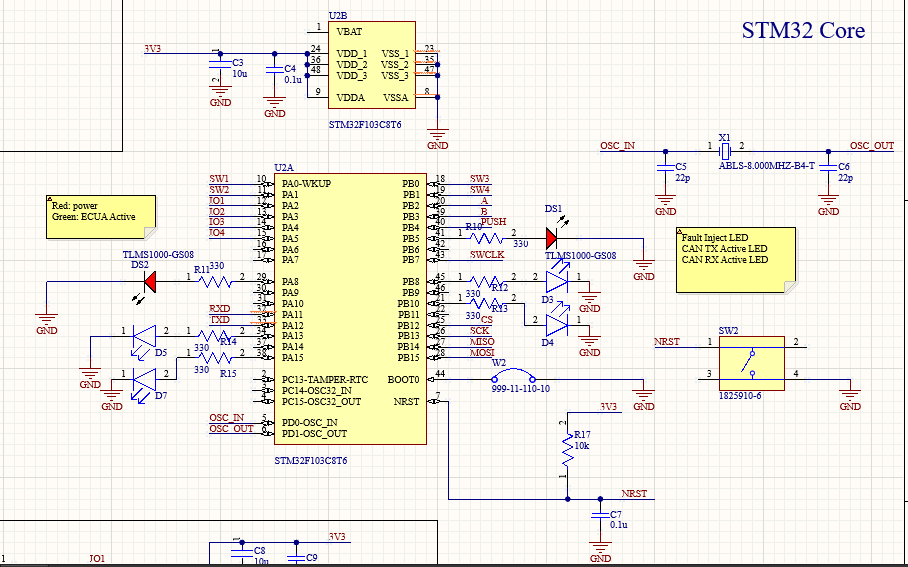The width and height of the screenshot is (908, 567).
Task: Click the MOSI net label
Action: coord(482,353)
